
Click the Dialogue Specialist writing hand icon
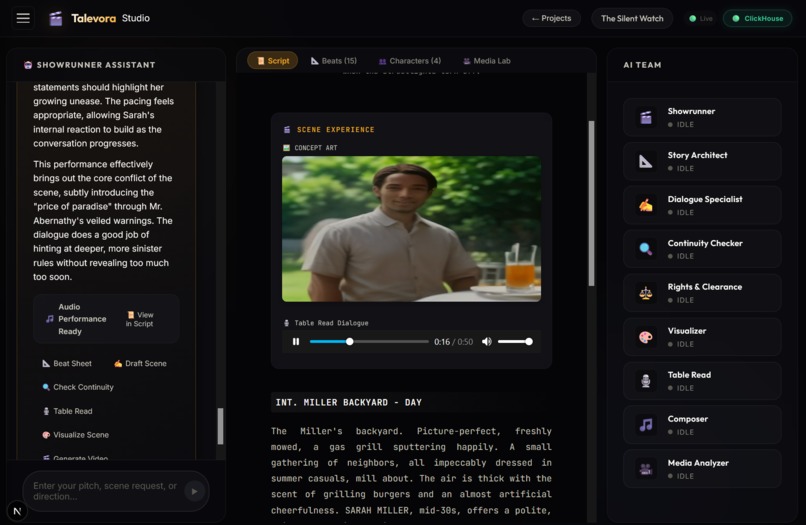[x=646, y=205]
